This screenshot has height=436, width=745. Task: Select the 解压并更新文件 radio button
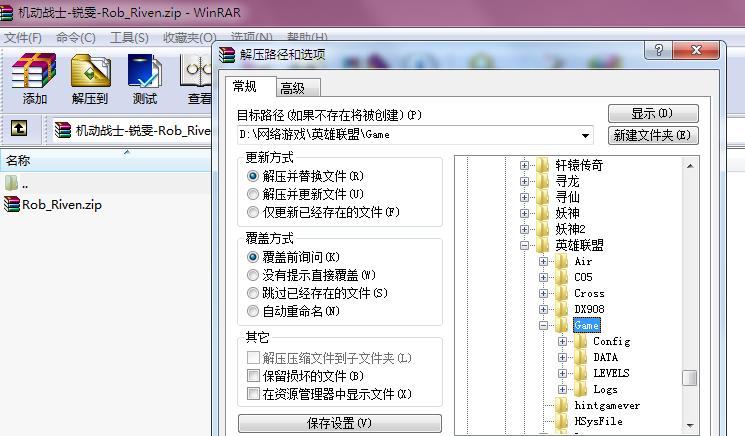253,194
